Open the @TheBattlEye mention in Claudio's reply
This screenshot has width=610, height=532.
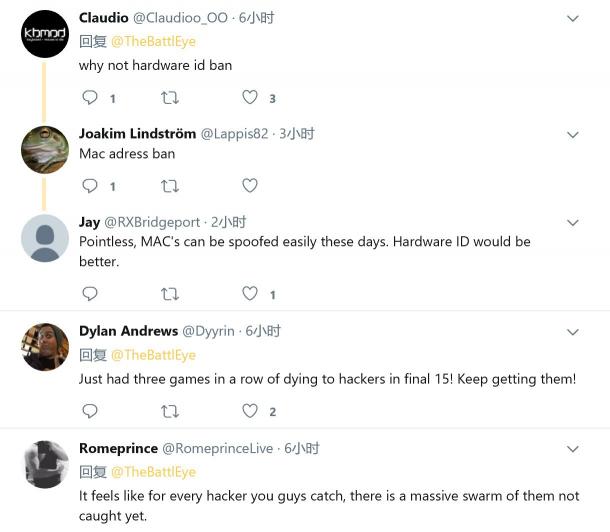pyautogui.click(x=153, y=41)
